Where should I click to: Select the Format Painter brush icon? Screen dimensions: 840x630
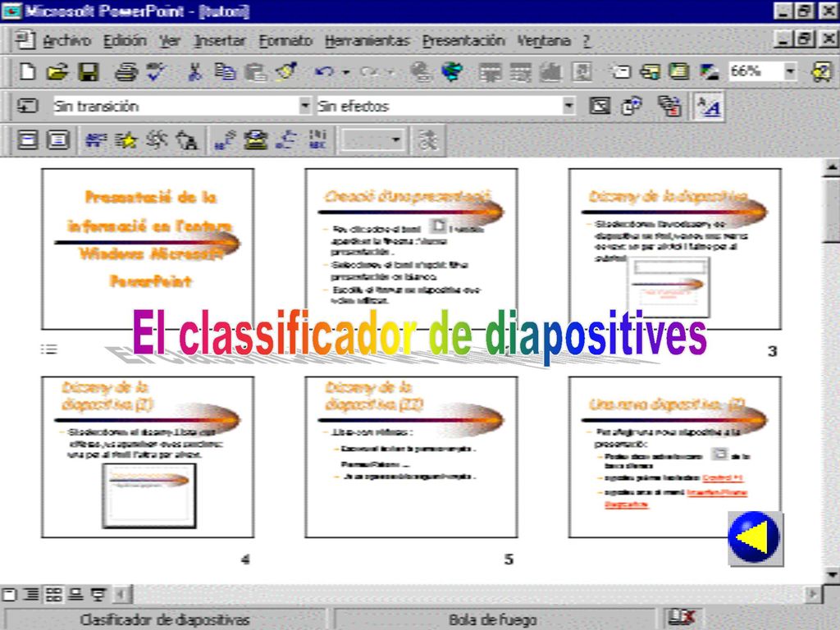point(286,71)
